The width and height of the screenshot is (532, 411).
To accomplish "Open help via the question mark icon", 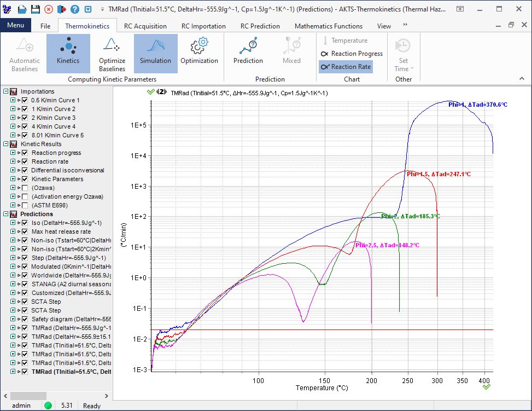I will [x=75, y=10].
